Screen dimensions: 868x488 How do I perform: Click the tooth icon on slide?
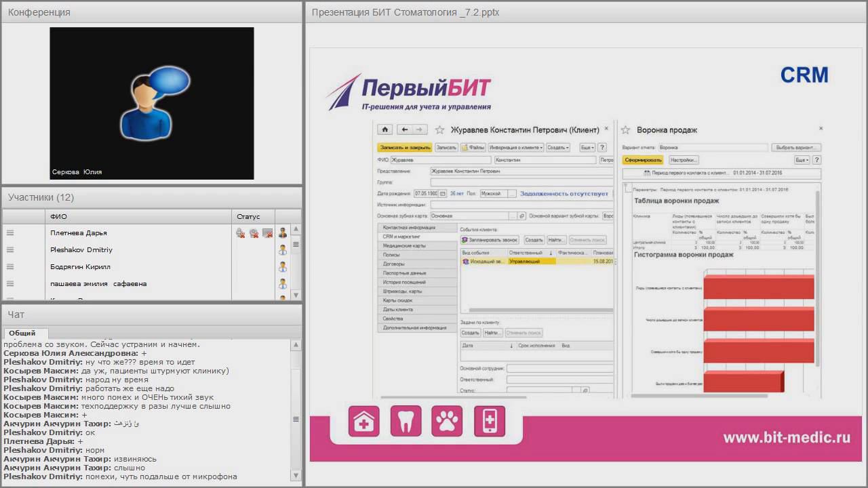406,421
